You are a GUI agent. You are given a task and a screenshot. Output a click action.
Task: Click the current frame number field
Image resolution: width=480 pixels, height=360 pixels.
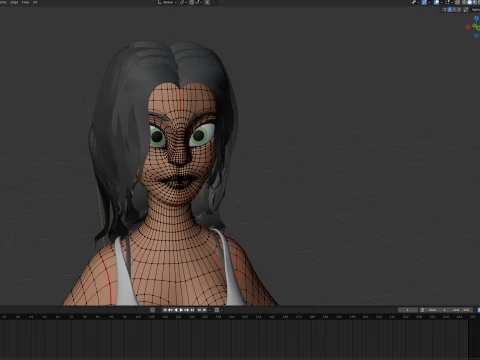408,310
